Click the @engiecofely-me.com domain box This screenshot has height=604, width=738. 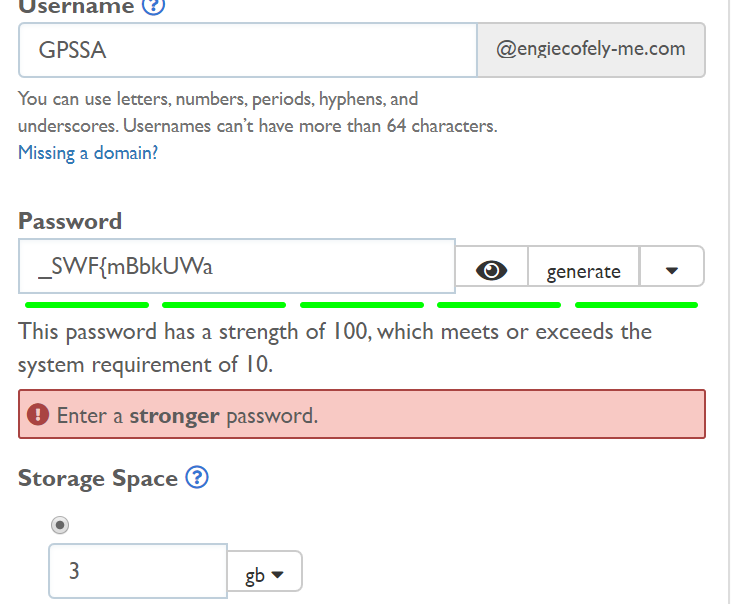(591, 49)
